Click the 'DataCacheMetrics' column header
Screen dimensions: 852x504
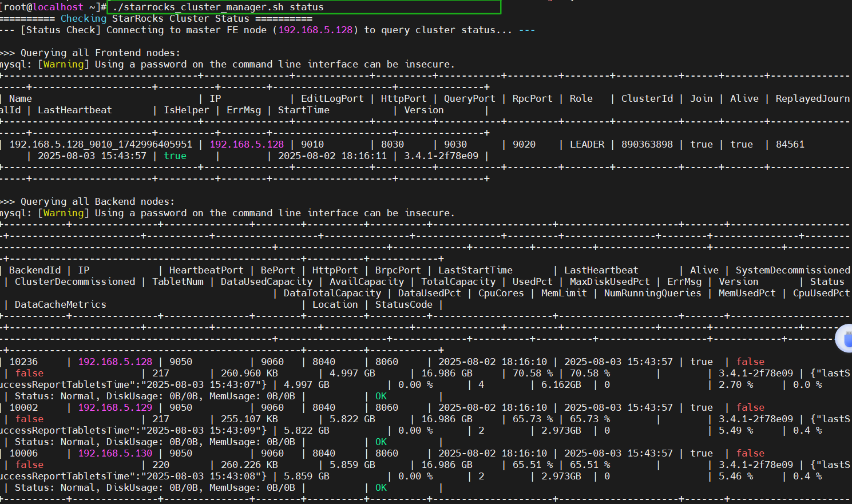(x=61, y=304)
